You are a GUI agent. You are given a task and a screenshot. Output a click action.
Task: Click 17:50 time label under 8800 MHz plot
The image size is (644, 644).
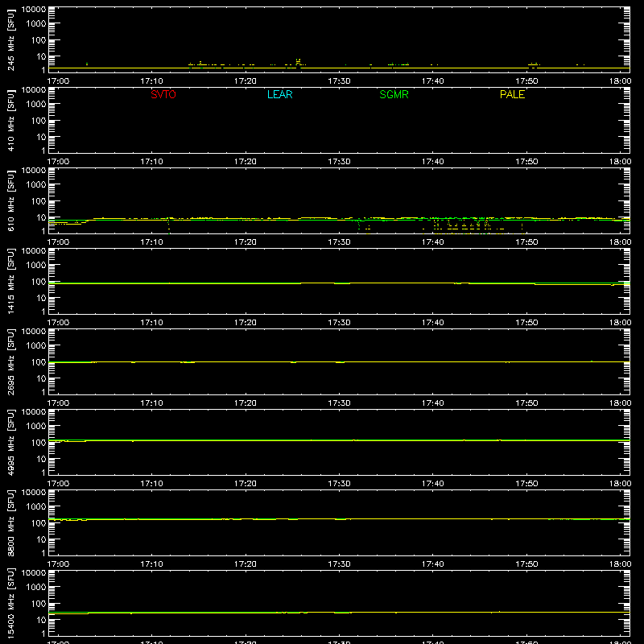[526, 564]
